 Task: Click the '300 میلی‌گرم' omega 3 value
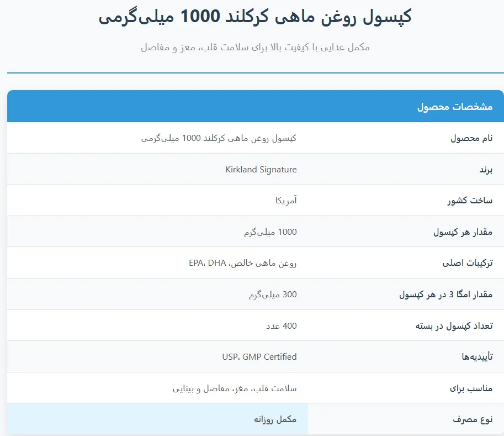[x=273, y=295]
